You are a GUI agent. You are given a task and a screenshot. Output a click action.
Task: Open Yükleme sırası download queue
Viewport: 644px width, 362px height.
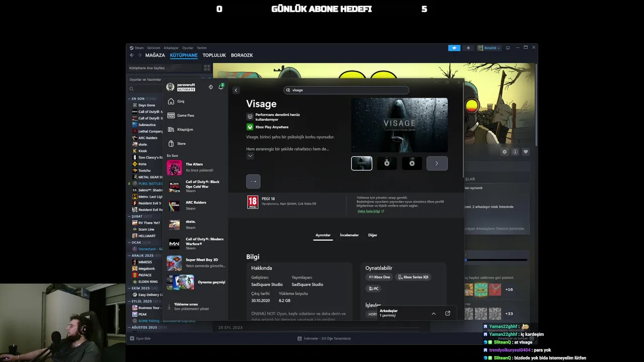pyautogui.click(x=191, y=306)
